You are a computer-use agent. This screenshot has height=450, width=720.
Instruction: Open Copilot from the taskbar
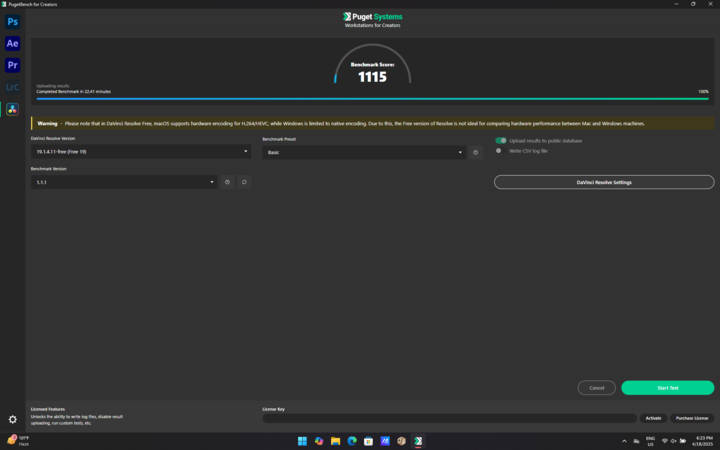[x=319, y=441]
